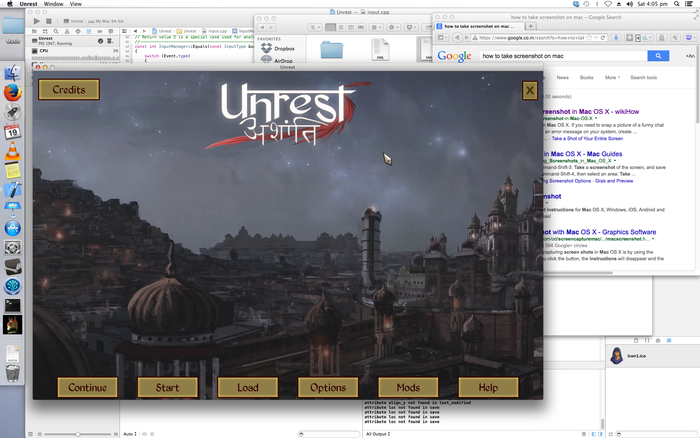Stop the running app in Xcode
This screenshot has height=438, width=700.
pyautogui.click(x=49, y=21)
